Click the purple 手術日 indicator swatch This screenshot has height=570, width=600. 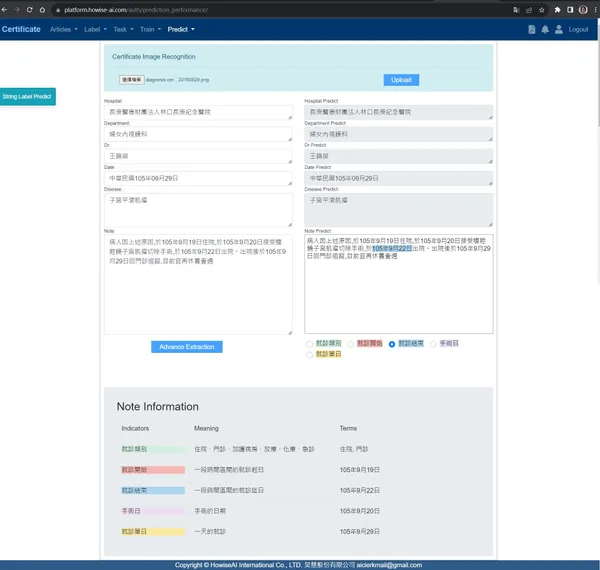(153, 511)
